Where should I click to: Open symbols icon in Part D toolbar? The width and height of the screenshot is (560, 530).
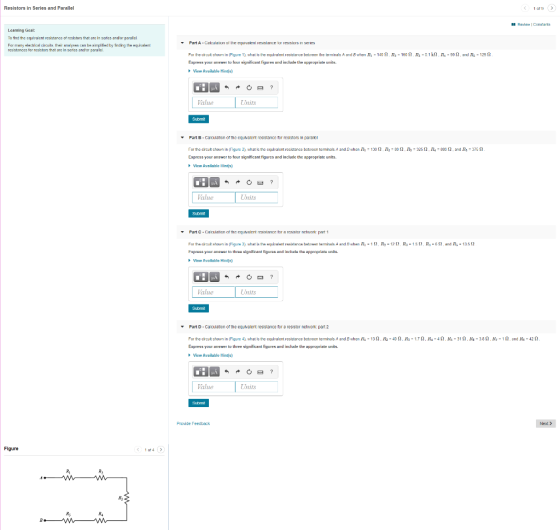click(215, 372)
